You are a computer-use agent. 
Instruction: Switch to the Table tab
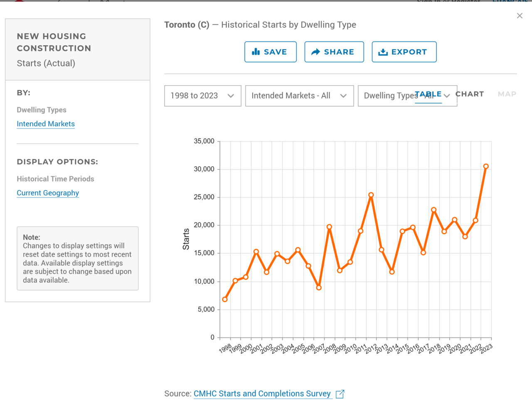(428, 94)
